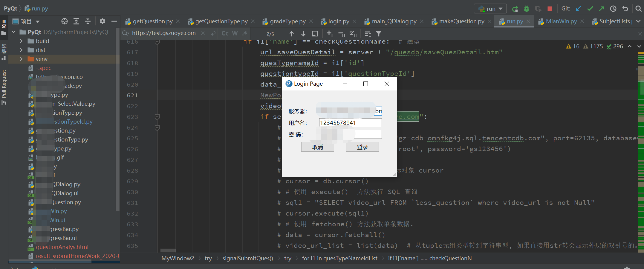Image resolution: width=644 pixels, height=269 pixels.
Task: Push commits with Git green arrow
Action: 602,9
